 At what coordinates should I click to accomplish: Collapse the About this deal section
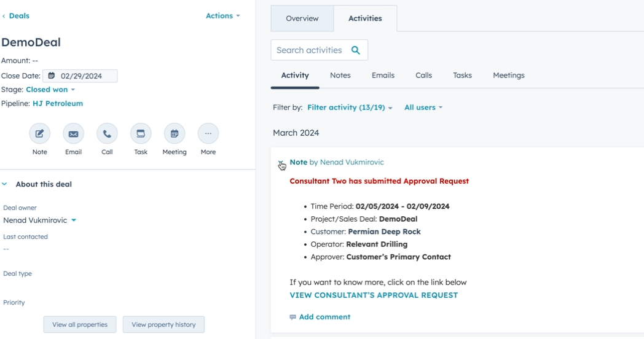click(x=5, y=184)
